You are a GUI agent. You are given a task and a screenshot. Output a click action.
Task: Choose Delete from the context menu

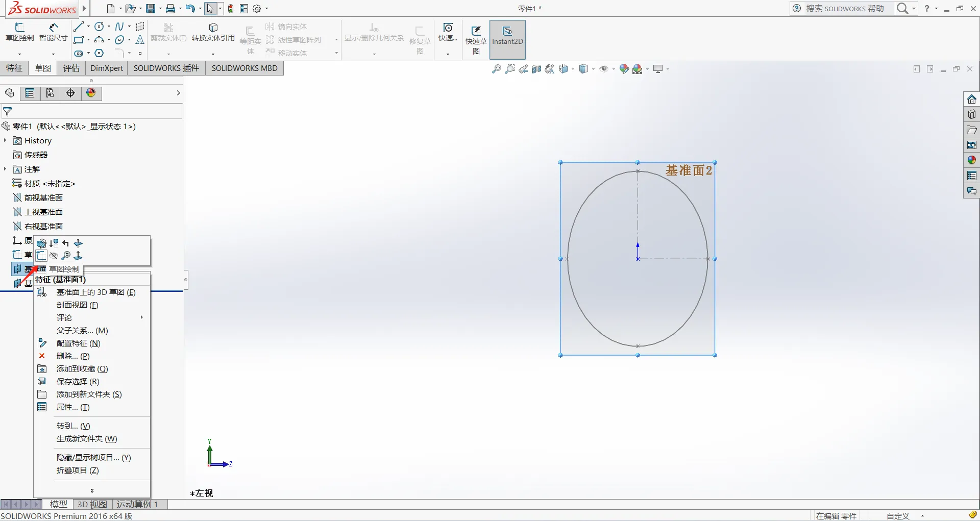[72, 356]
